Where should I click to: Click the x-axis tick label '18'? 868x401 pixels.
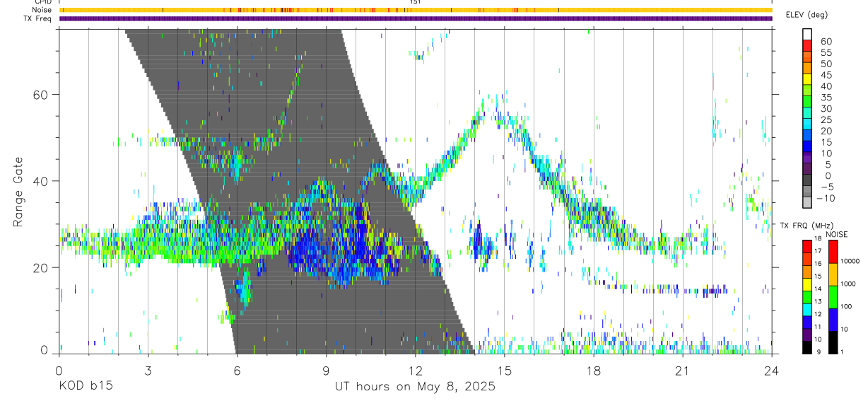click(x=593, y=371)
